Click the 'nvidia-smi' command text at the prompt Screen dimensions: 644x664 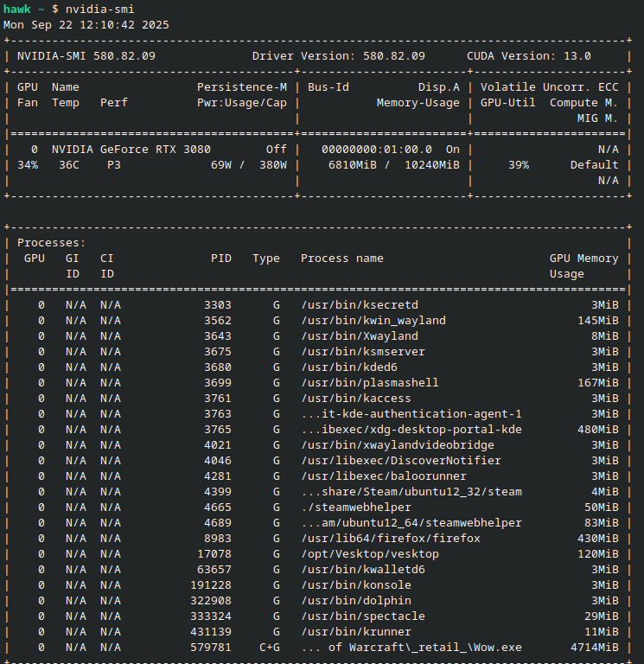100,9
